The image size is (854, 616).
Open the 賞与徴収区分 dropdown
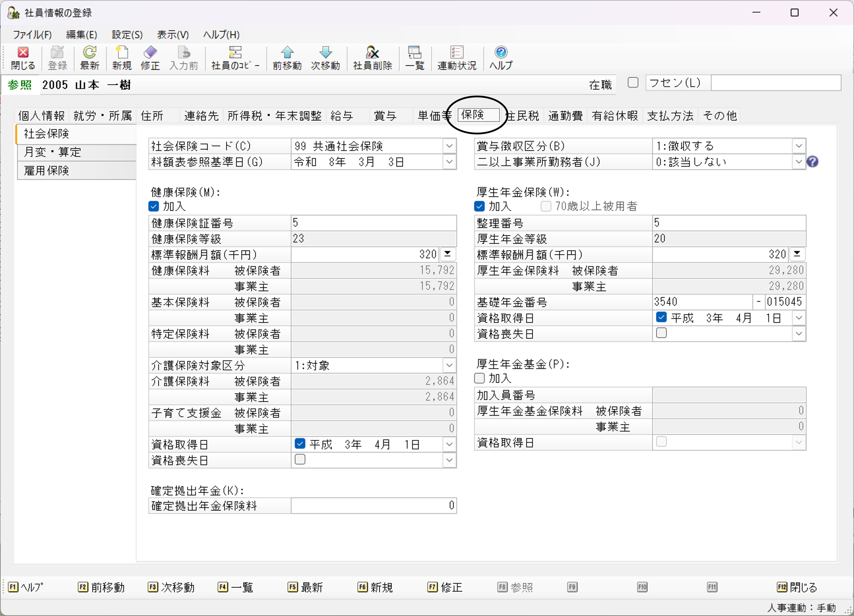(x=799, y=146)
